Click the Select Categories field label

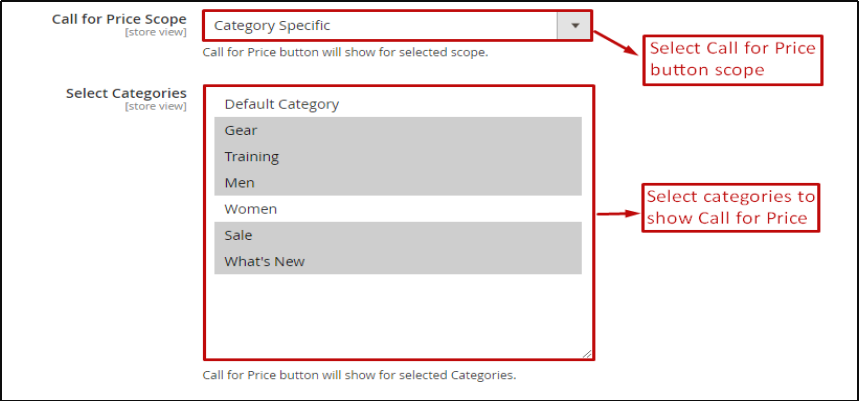126,93
